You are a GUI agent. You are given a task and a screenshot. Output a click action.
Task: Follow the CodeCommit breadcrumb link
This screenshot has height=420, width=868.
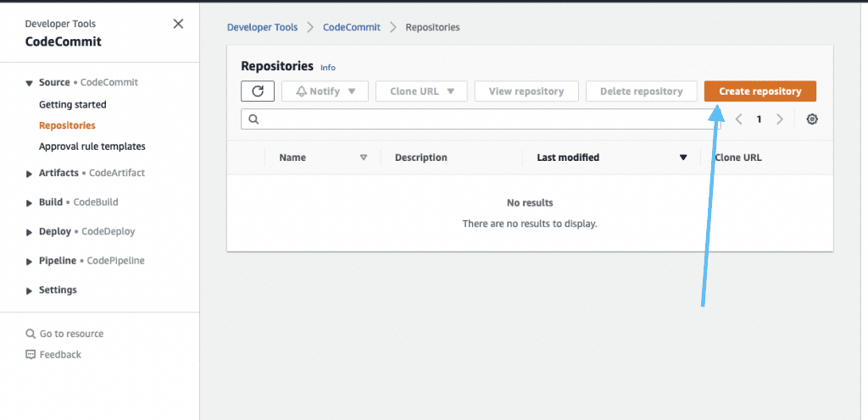[352, 27]
